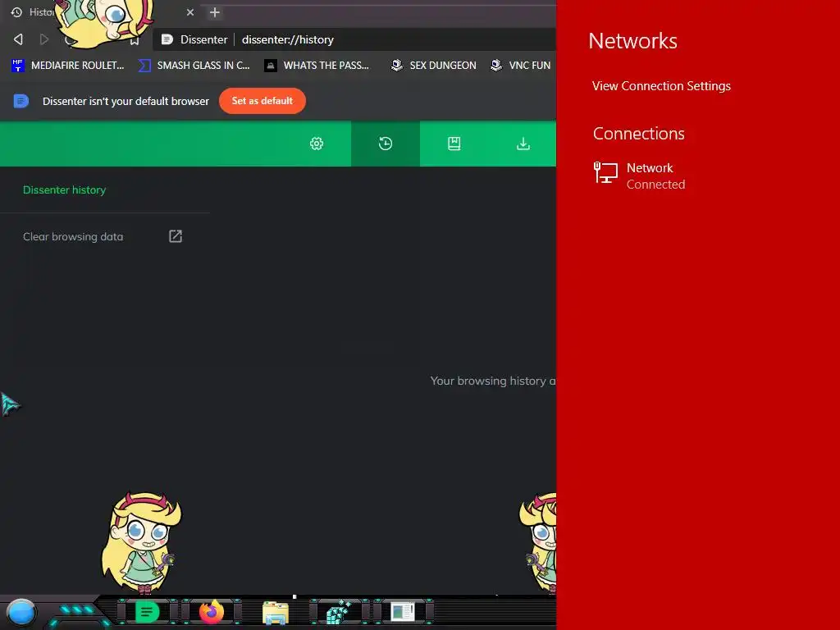
Task: Select the Network Connected entry
Action: 640,176
